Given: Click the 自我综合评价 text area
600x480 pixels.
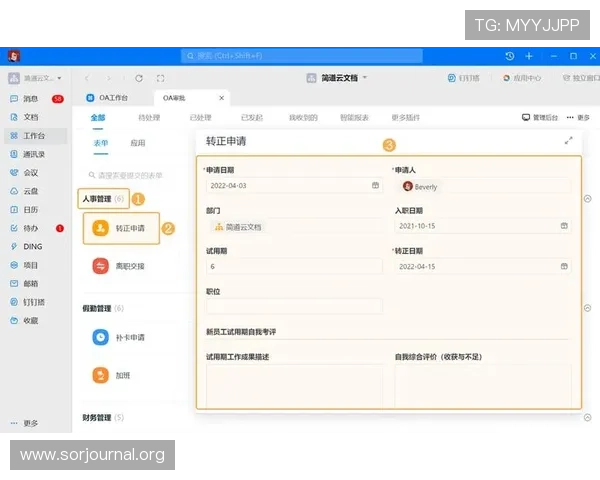Looking at the screenshot, I should [483, 386].
